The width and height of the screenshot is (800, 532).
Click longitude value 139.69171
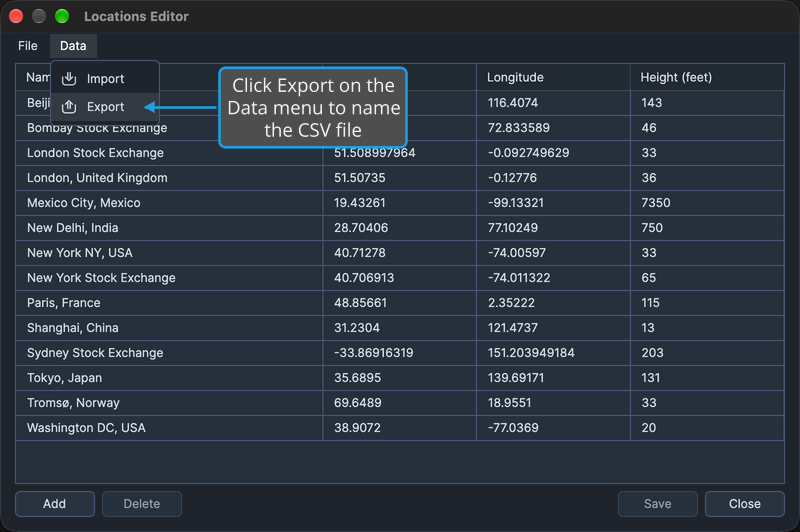point(516,378)
